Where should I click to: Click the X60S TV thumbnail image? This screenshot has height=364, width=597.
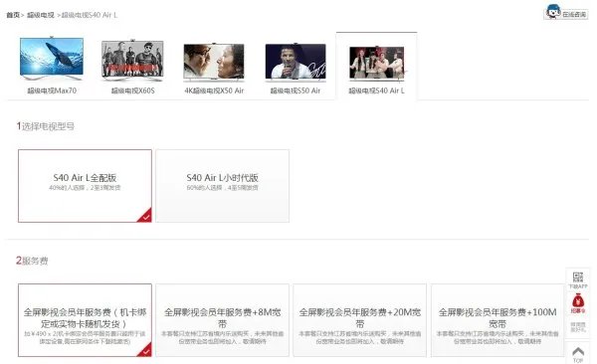click(133, 60)
